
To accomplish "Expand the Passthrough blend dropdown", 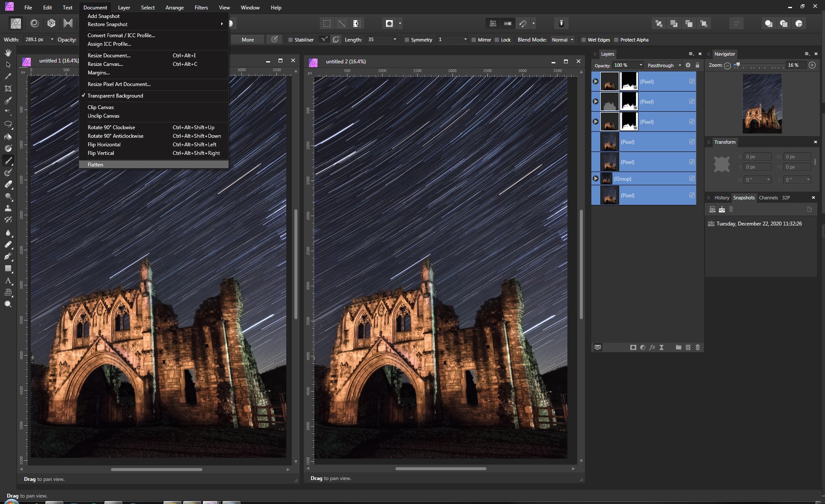I will (663, 65).
